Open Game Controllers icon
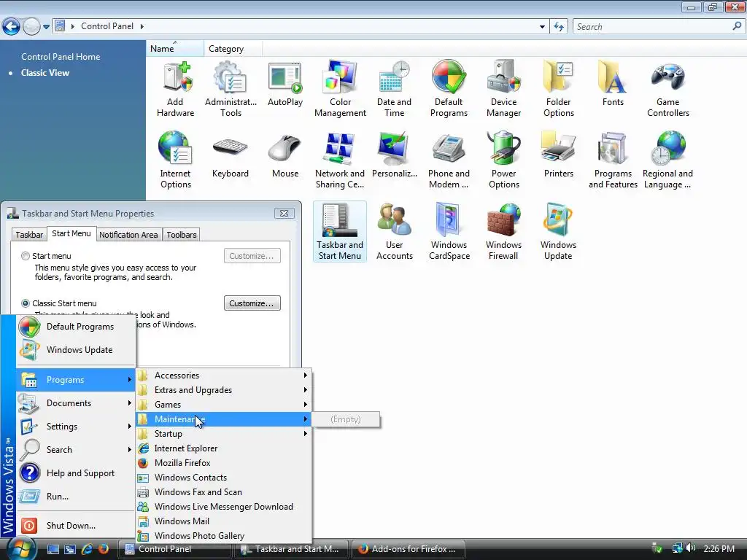The width and height of the screenshot is (747, 560). pos(668,90)
